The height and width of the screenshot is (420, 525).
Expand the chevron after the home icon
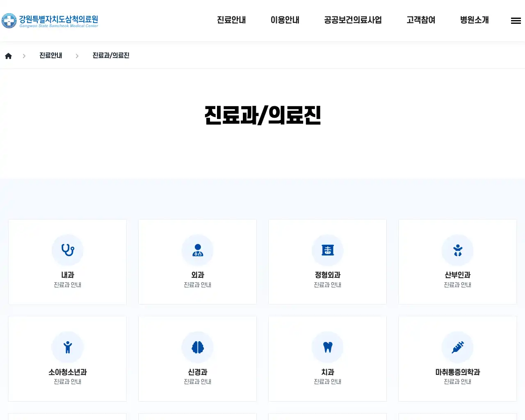pos(24,56)
